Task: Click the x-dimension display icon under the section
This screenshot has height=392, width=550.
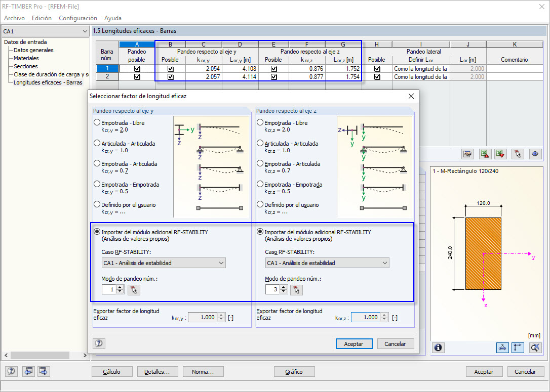Action: tap(502, 347)
